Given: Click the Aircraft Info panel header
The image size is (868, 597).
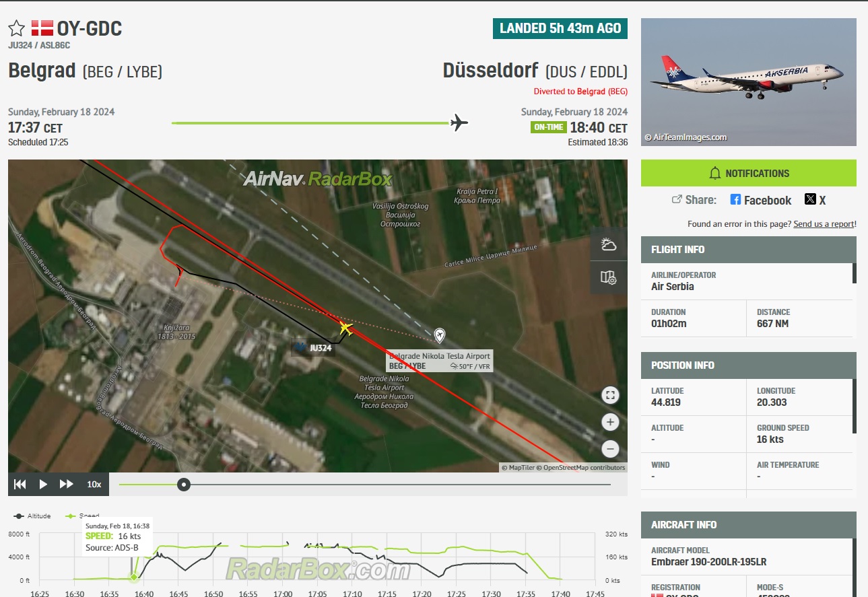Looking at the screenshot, I should click(749, 524).
